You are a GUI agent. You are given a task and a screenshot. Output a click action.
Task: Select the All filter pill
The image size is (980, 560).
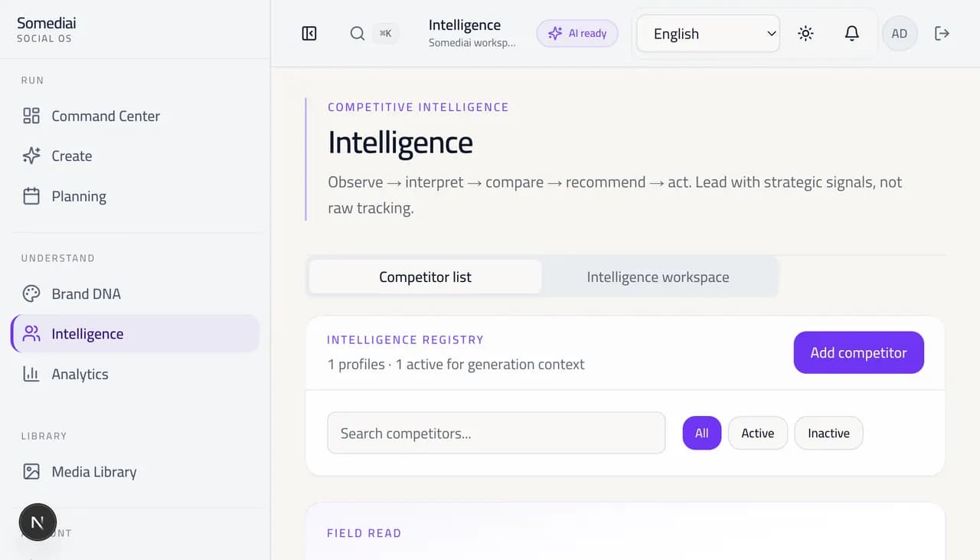tap(701, 433)
